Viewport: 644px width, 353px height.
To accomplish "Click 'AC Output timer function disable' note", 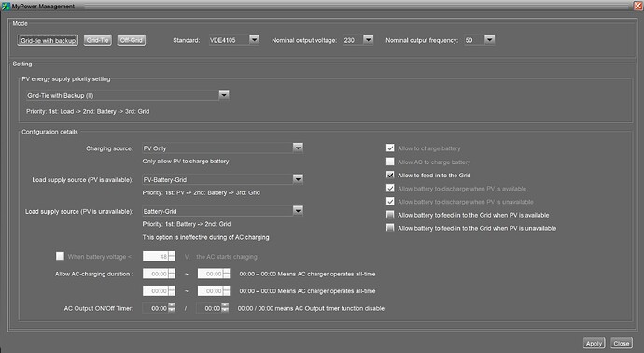I will click(311, 308).
